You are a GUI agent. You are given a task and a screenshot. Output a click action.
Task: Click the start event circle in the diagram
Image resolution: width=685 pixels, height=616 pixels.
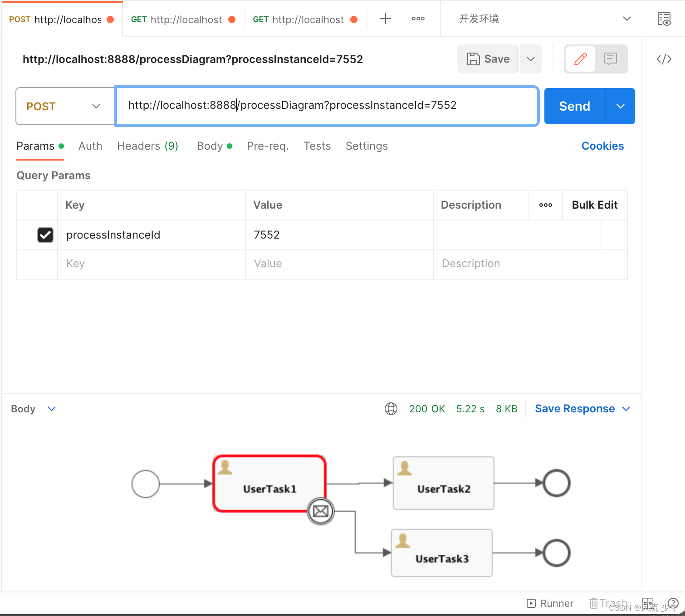click(x=146, y=484)
